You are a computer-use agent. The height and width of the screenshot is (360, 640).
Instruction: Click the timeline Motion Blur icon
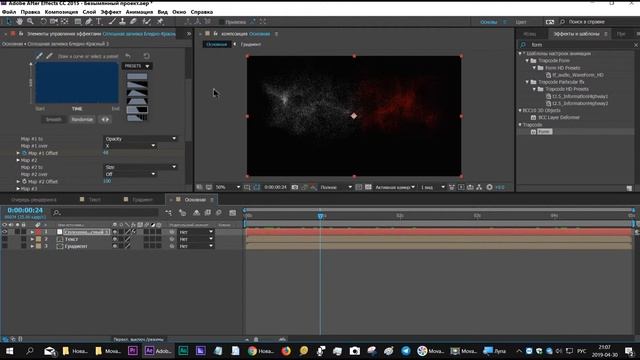tap(219, 213)
